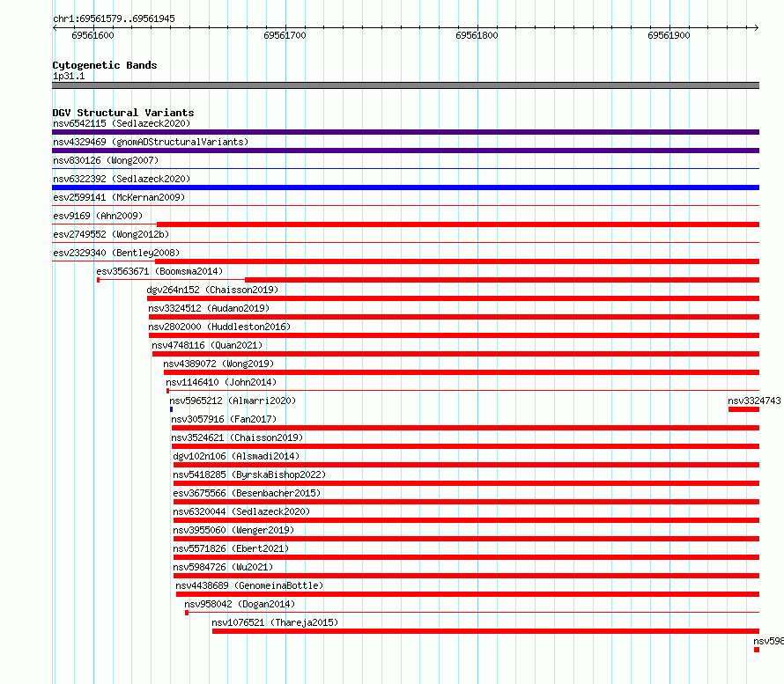784x684 pixels.
Task: Open nsv4389072 (Wong2019) variant
Action: pyautogui.click(x=218, y=364)
